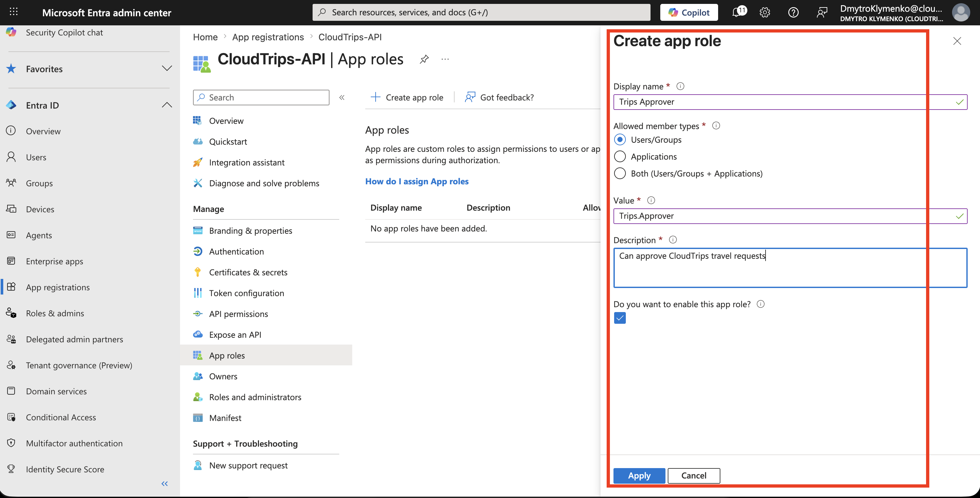This screenshot has width=980, height=498.
Task: Open Delegated admin partners
Action: (74, 339)
